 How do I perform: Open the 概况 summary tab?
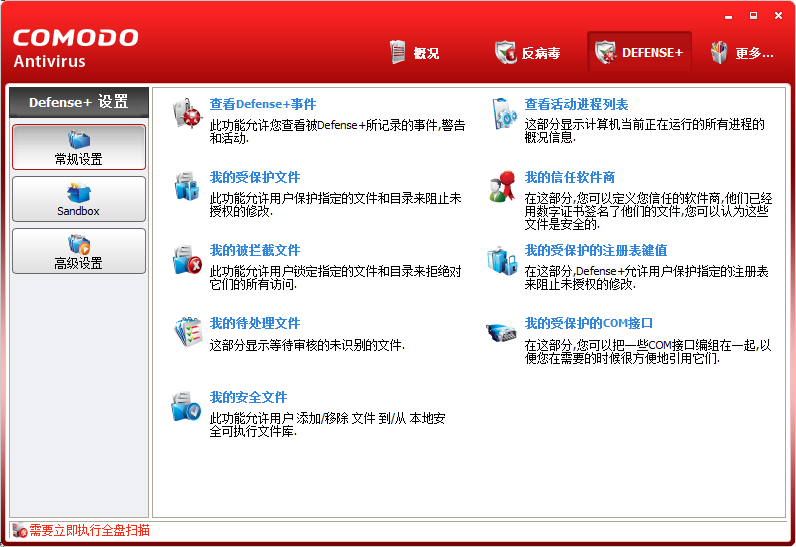(x=415, y=52)
